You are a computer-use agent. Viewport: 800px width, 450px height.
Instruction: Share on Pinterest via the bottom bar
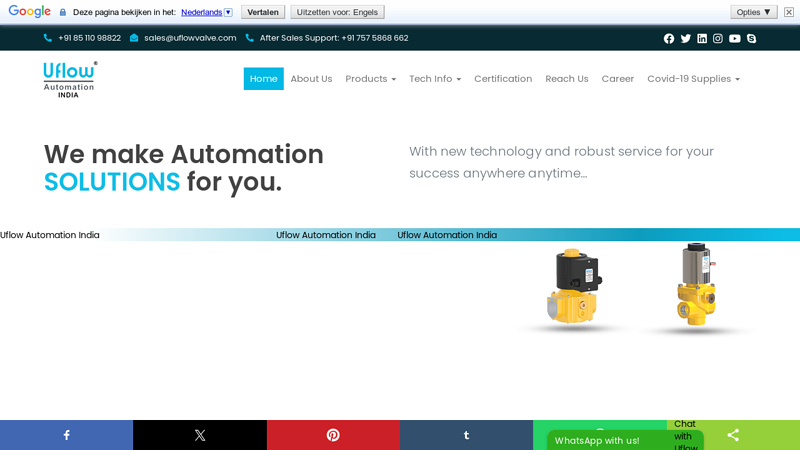(x=333, y=435)
